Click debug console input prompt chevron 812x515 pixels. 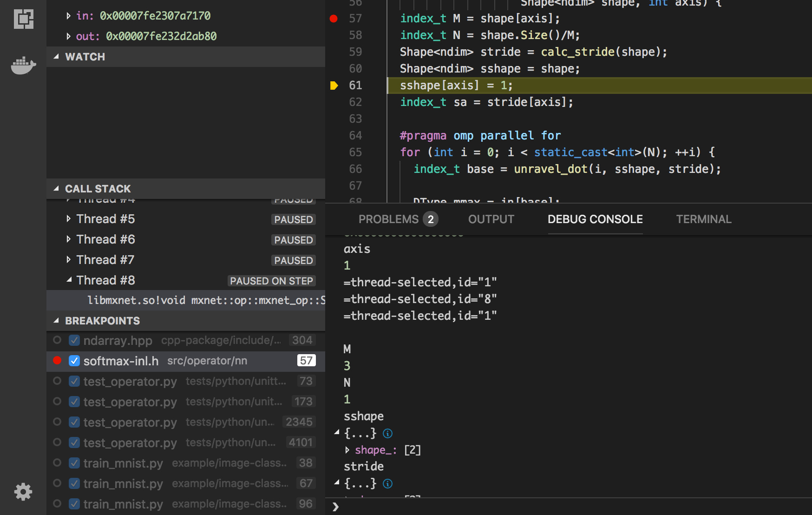point(335,507)
